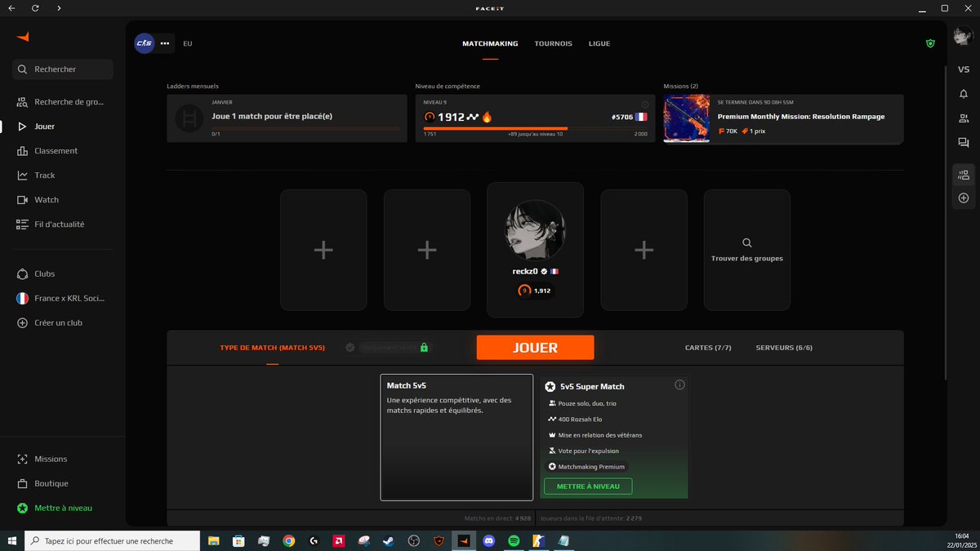Open Recherche de groupes in the sidebar
The width and height of the screenshot is (980, 551).
tap(61, 101)
